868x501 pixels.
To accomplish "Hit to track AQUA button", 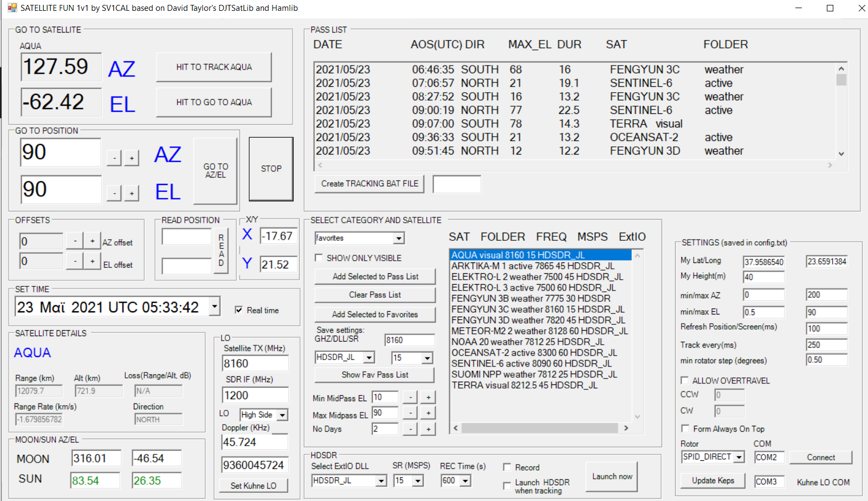I will click(x=214, y=67).
